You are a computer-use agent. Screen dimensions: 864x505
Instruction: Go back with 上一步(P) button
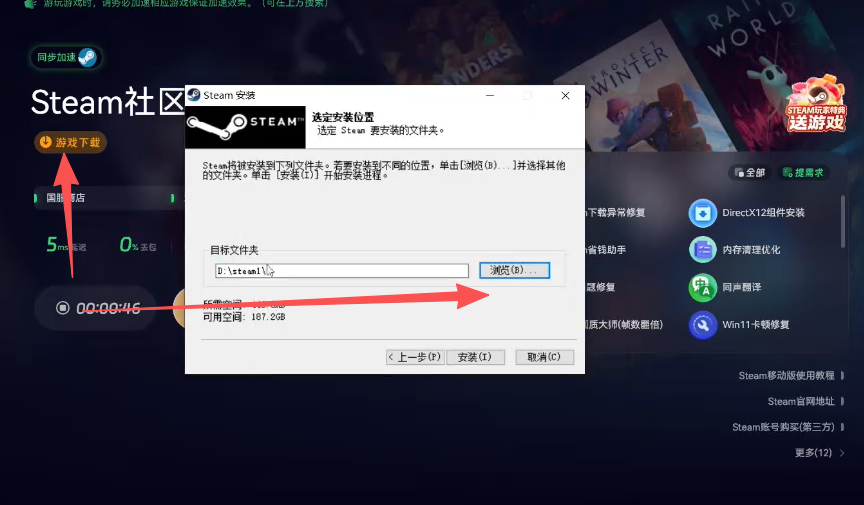click(414, 357)
